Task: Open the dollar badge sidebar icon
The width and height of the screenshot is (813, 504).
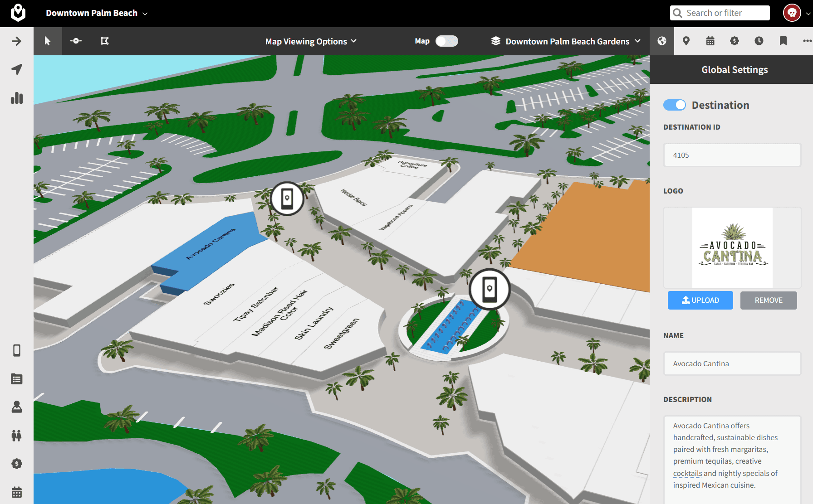Action: [16, 464]
